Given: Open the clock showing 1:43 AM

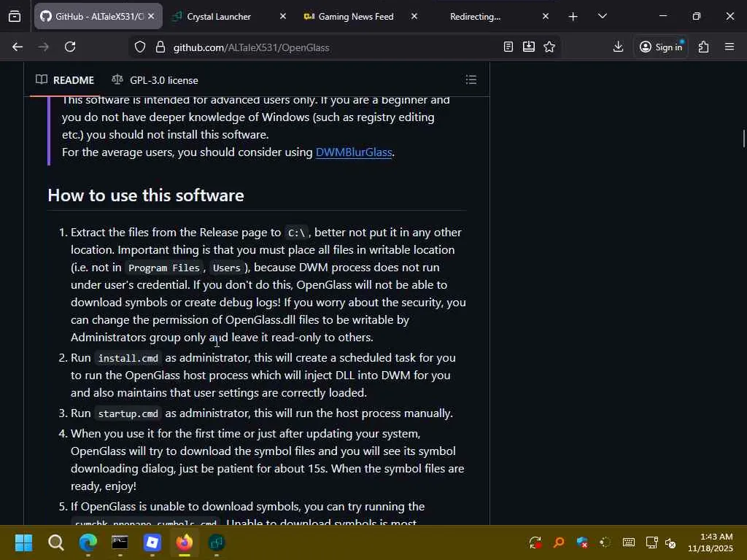Looking at the screenshot, I should [x=710, y=542].
